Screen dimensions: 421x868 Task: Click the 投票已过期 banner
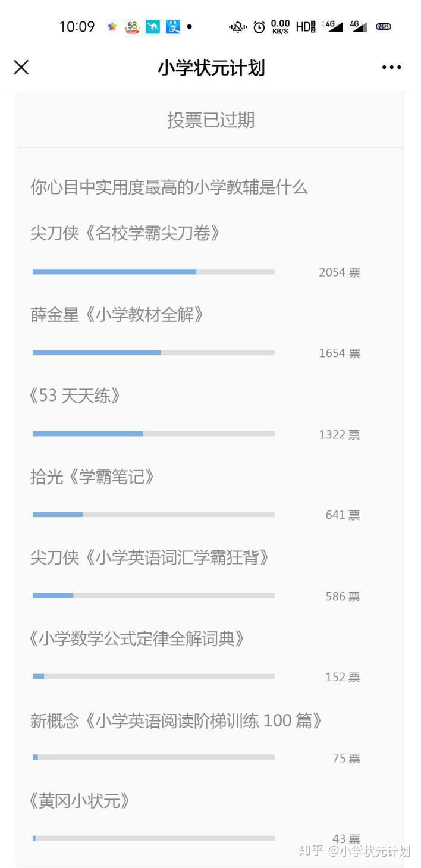pyautogui.click(x=211, y=120)
